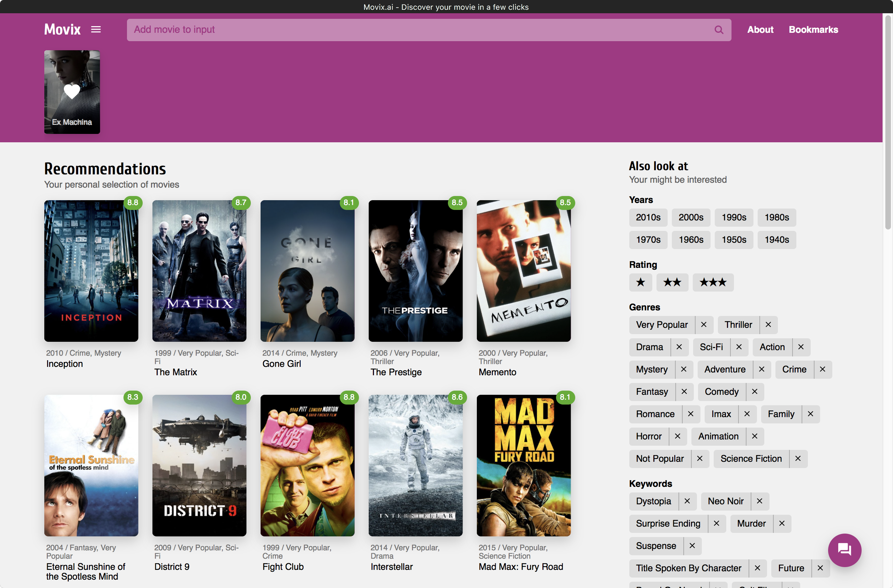Select the three-star rating filter
The height and width of the screenshot is (588, 893).
(x=713, y=282)
